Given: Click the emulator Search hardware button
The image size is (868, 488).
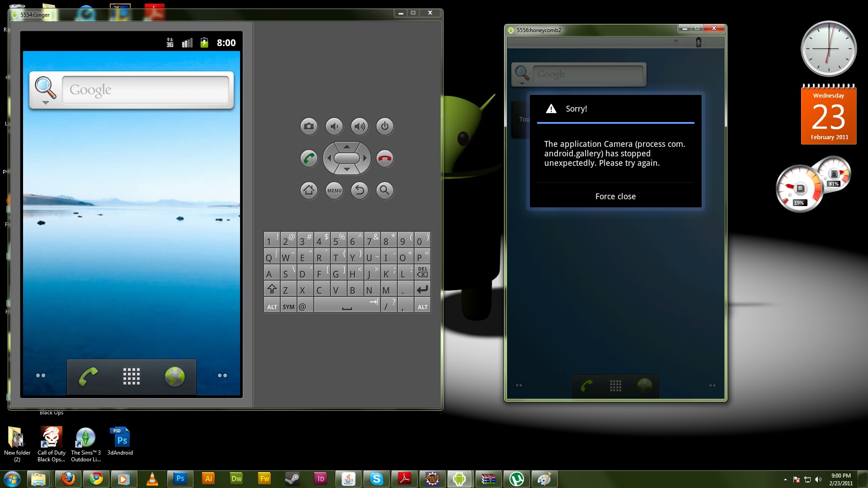Looking at the screenshot, I should click(385, 190).
